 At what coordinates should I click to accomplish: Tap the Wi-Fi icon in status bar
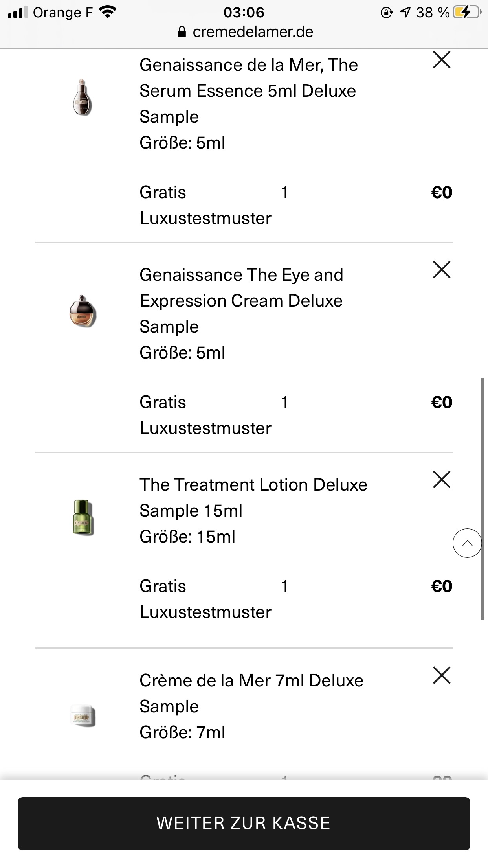107,13
